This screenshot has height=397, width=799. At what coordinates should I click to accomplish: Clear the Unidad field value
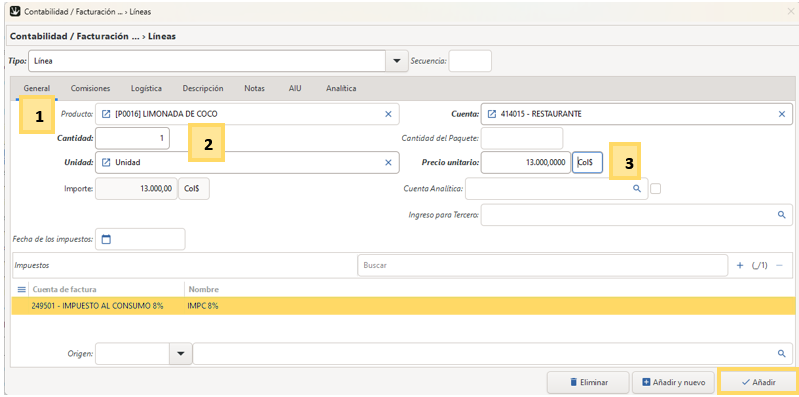388,163
